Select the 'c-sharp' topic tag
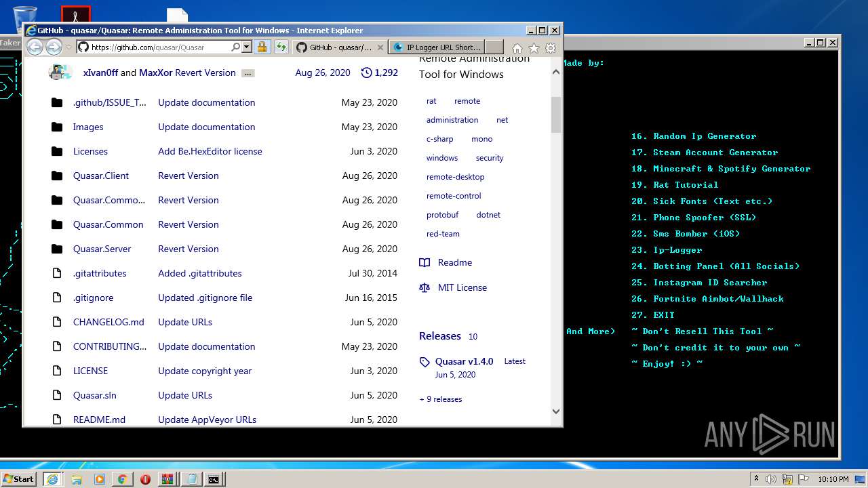The height and width of the screenshot is (488, 868). [440, 139]
